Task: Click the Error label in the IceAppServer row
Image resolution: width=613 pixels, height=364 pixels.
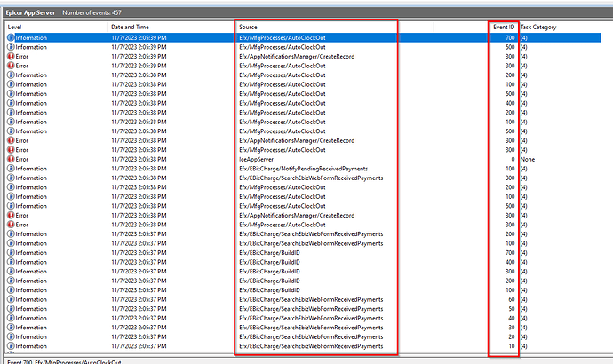Action: [x=22, y=159]
